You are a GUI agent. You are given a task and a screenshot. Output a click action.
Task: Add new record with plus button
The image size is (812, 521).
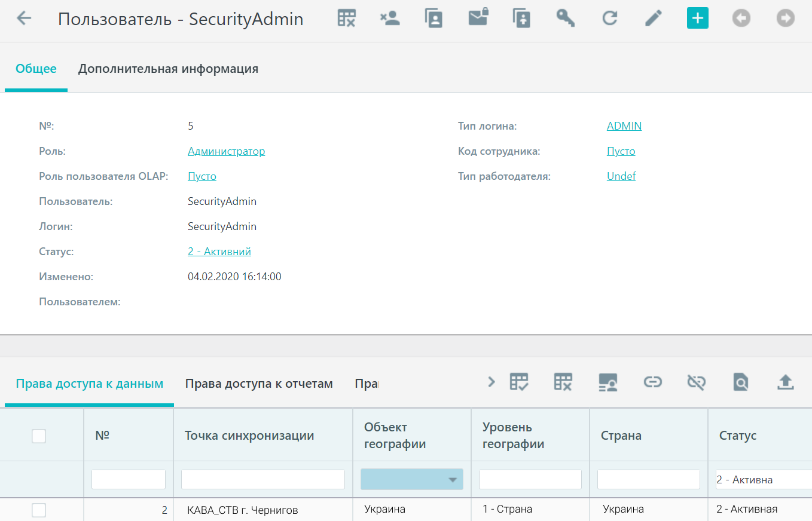[697, 18]
